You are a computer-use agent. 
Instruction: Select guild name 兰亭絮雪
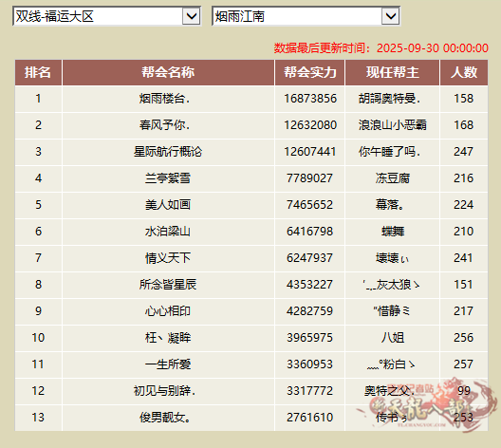pos(168,178)
